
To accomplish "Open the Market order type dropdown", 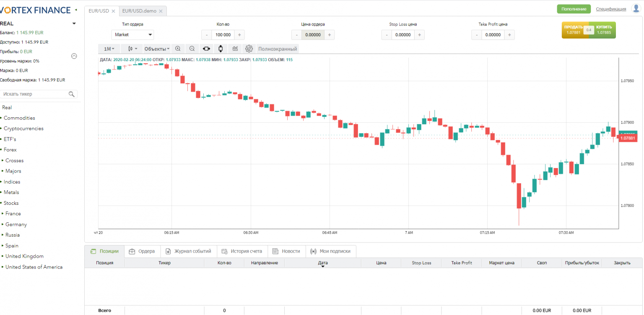I will [x=132, y=35].
